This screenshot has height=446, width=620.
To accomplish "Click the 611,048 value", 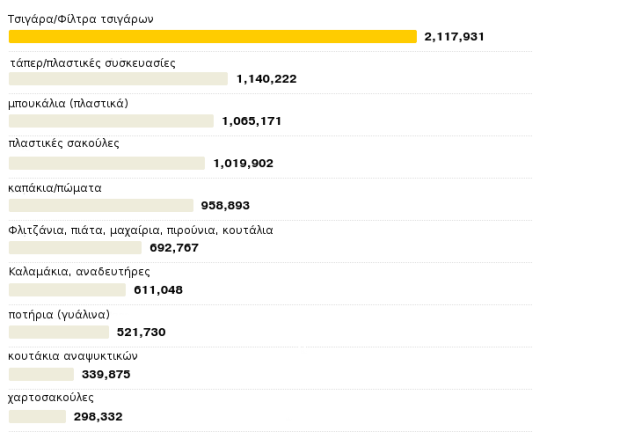I will (x=159, y=290).
